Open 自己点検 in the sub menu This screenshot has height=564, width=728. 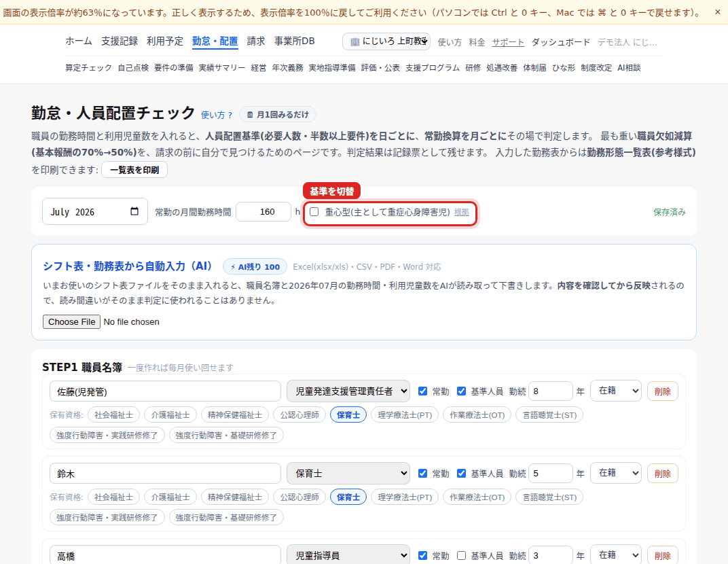pos(133,68)
